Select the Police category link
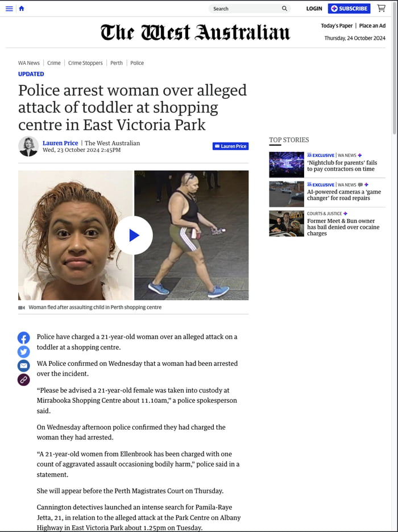 tap(137, 63)
